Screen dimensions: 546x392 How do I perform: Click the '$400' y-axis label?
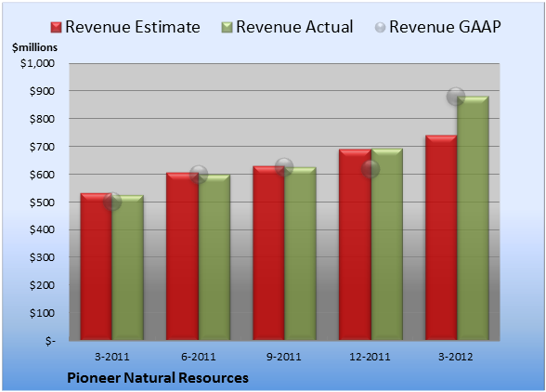pos(42,229)
